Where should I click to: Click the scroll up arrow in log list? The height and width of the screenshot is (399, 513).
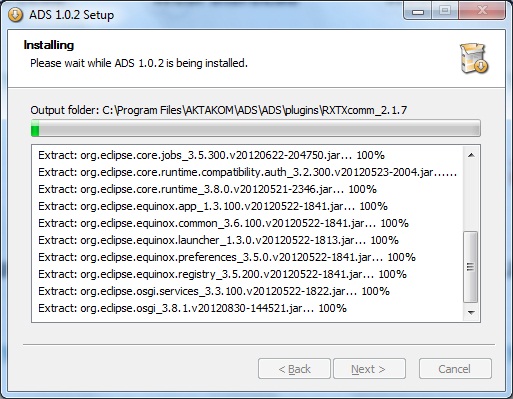click(471, 155)
